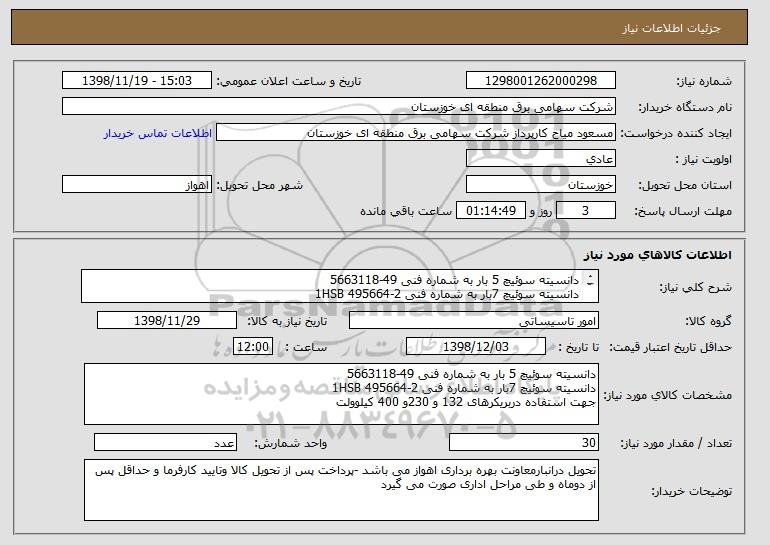This screenshot has width=770, height=545.
Task: Click the تا تاریخ field 1398/12/03
Action: [476, 347]
